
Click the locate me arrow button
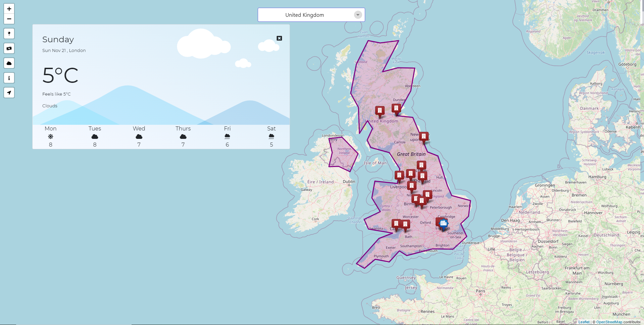[x=9, y=93]
